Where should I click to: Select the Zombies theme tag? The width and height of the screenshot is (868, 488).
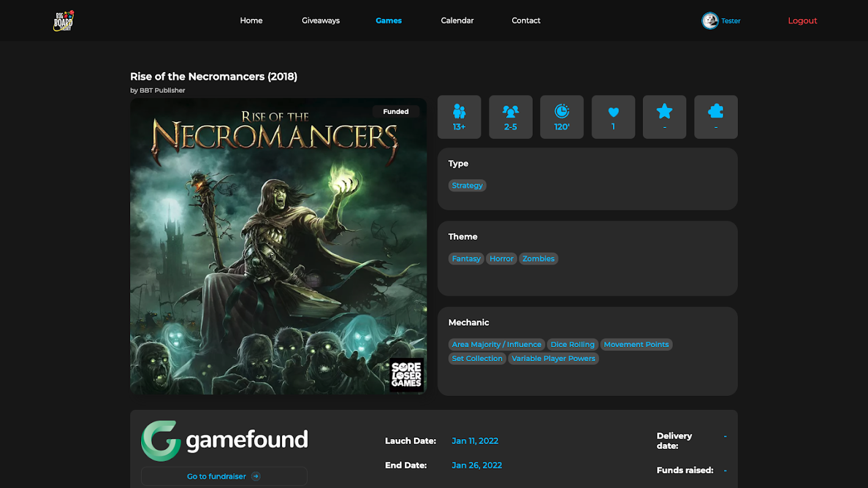[538, 259]
